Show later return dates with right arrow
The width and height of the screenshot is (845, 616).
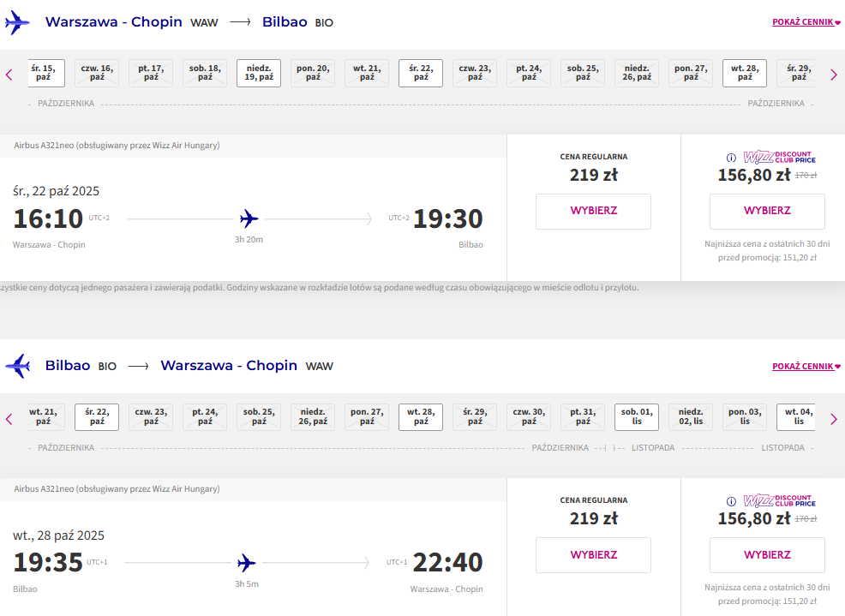click(834, 419)
